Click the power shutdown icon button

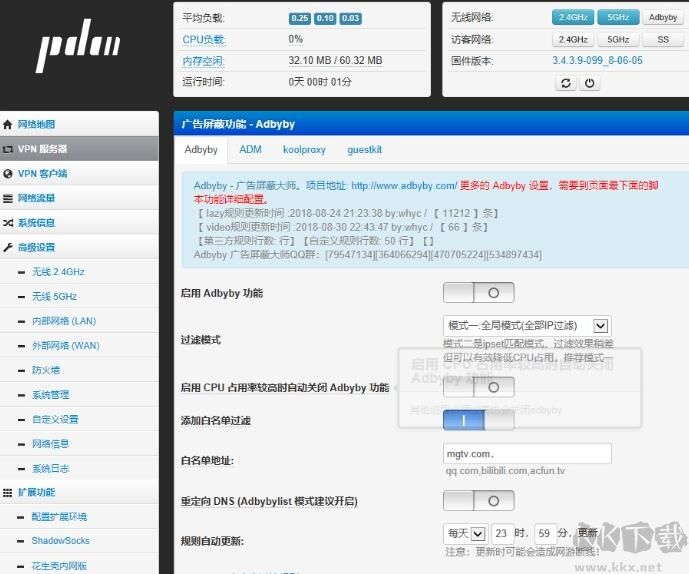(x=590, y=83)
